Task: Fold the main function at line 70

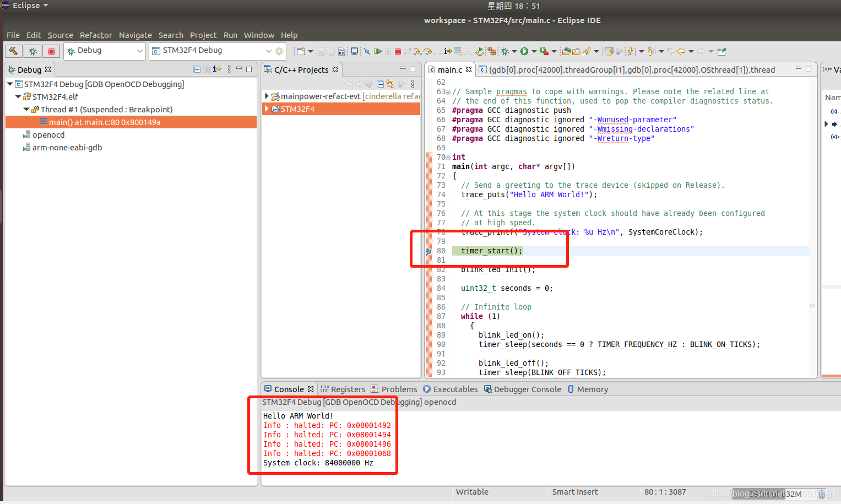Action: (x=448, y=158)
